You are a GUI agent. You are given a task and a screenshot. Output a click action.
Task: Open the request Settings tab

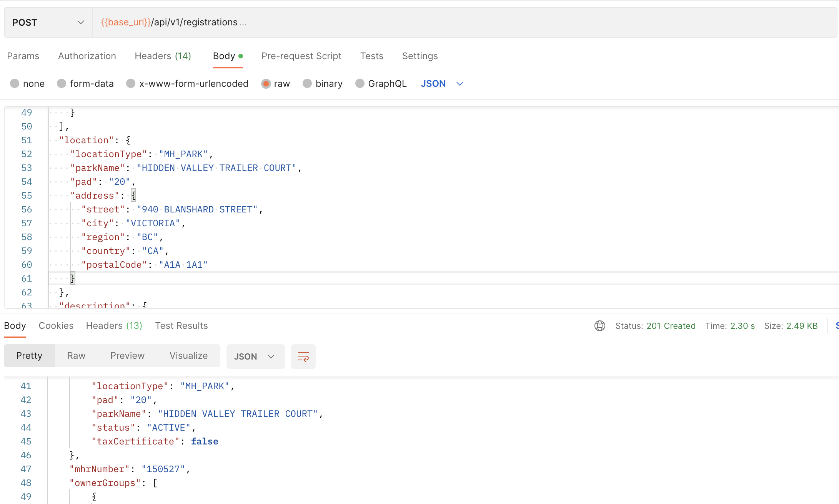coord(420,56)
